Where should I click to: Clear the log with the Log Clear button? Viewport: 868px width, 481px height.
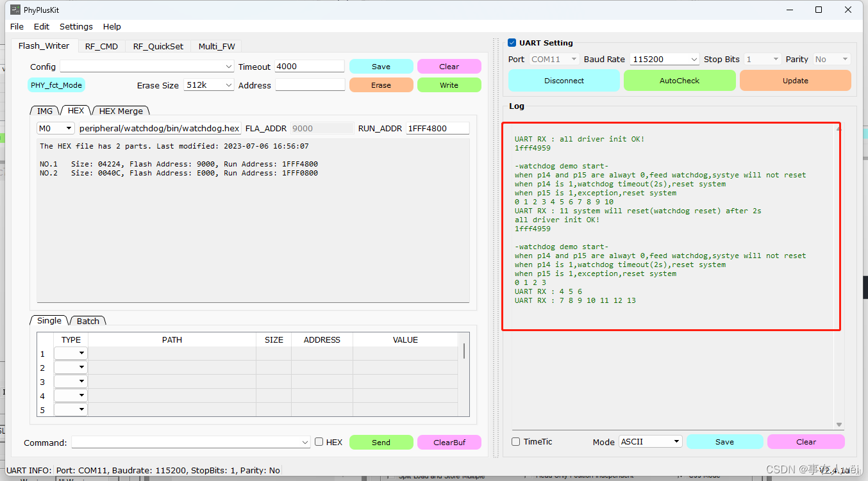(806, 442)
